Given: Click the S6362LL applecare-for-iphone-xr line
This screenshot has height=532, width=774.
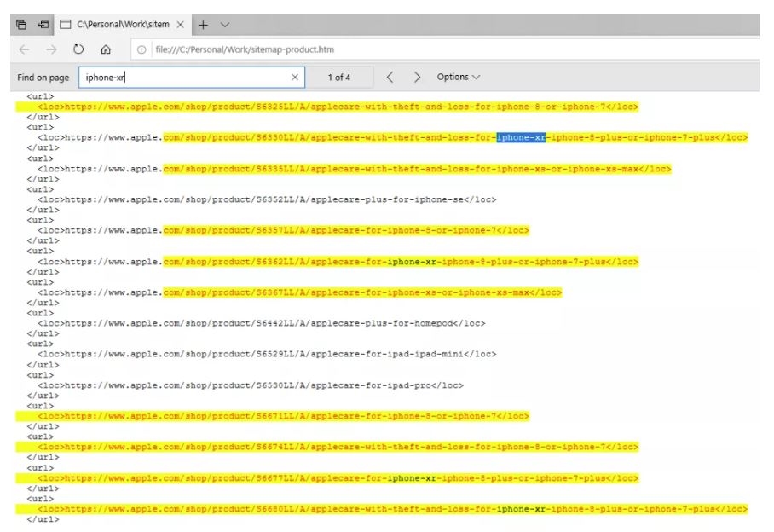Looking at the screenshot, I should [338, 262].
